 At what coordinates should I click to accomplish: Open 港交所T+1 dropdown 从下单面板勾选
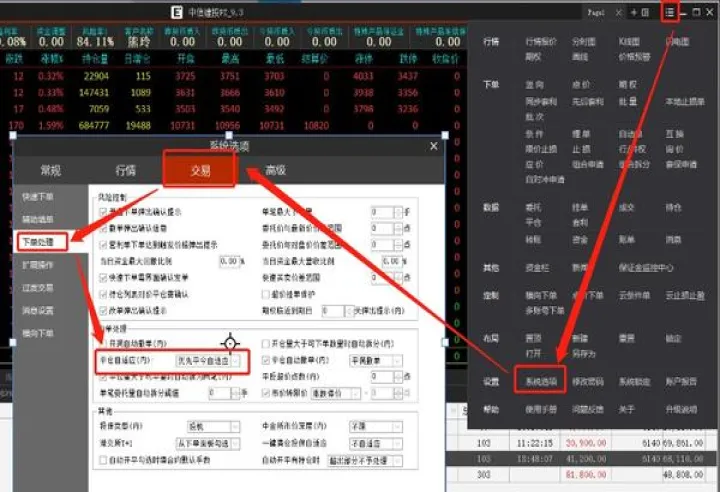[208, 443]
